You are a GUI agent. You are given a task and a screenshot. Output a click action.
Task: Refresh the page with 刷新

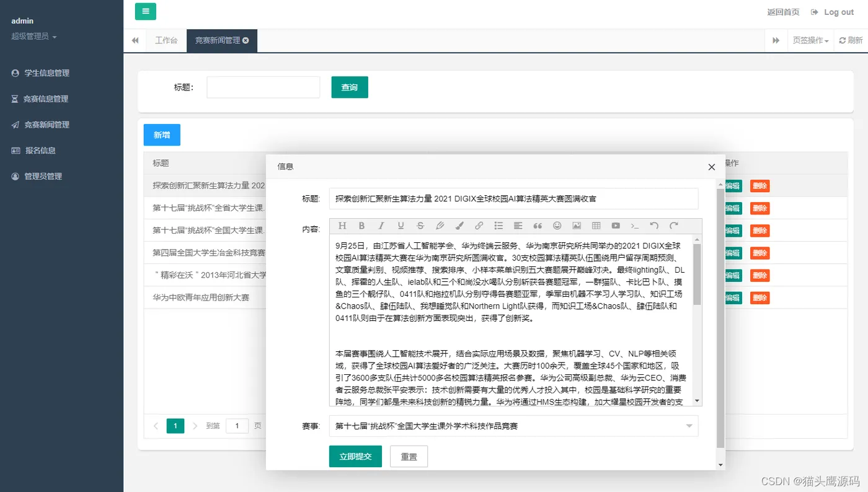click(851, 40)
